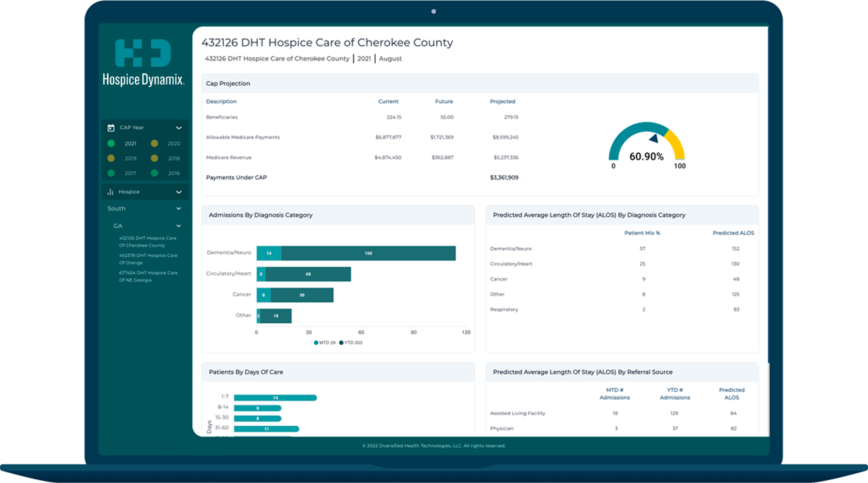Collapse the Hospice section chevron
The width and height of the screenshot is (868, 483).
(179, 192)
